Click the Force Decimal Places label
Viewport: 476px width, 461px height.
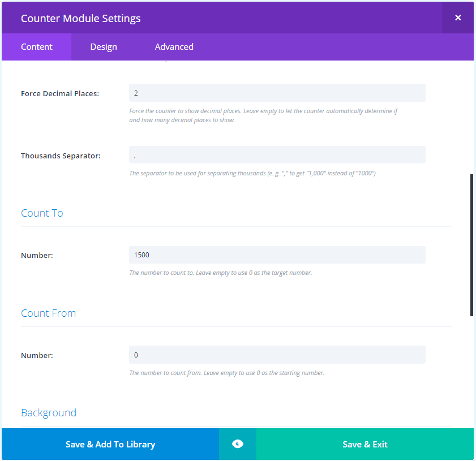(x=60, y=93)
